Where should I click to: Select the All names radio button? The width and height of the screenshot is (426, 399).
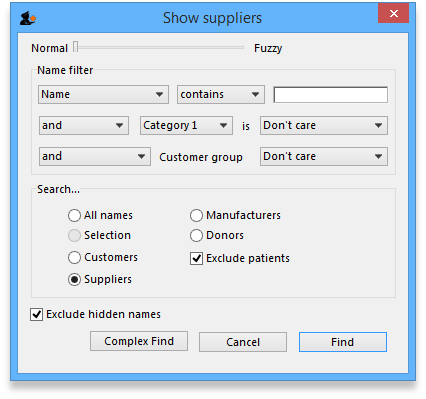[74, 215]
